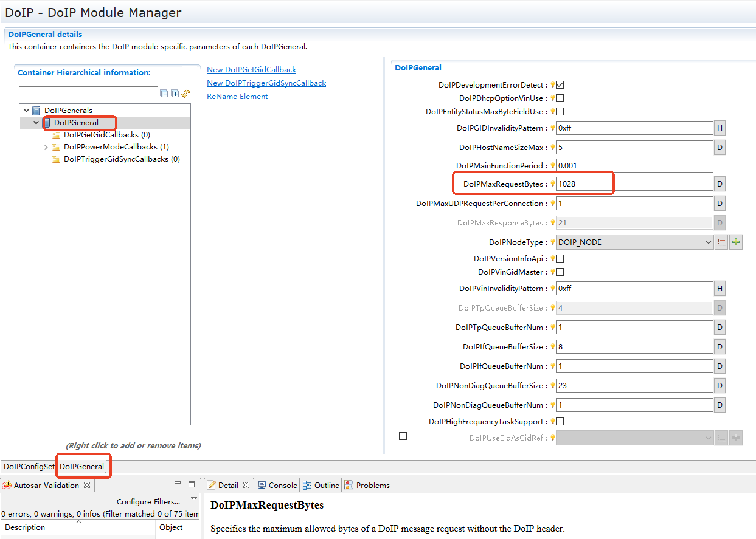
Task: Click the ReName Element link
Action: point(237,97)
